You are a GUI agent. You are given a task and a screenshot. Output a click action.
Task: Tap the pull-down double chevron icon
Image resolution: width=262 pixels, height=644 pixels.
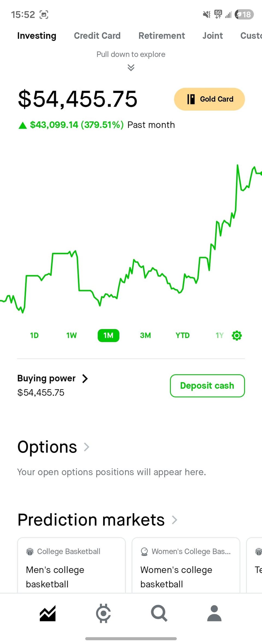pos(131,68)
